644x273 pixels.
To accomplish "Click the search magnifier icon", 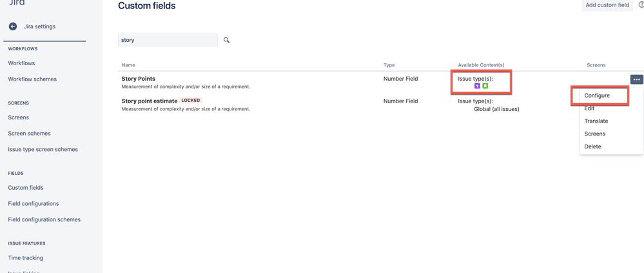I will tap(226, 40).
